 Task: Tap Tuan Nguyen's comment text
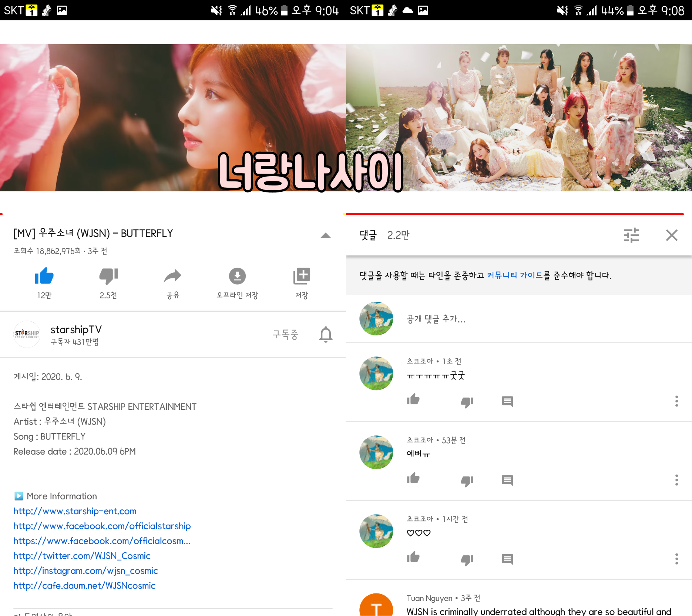coord(539,611)
